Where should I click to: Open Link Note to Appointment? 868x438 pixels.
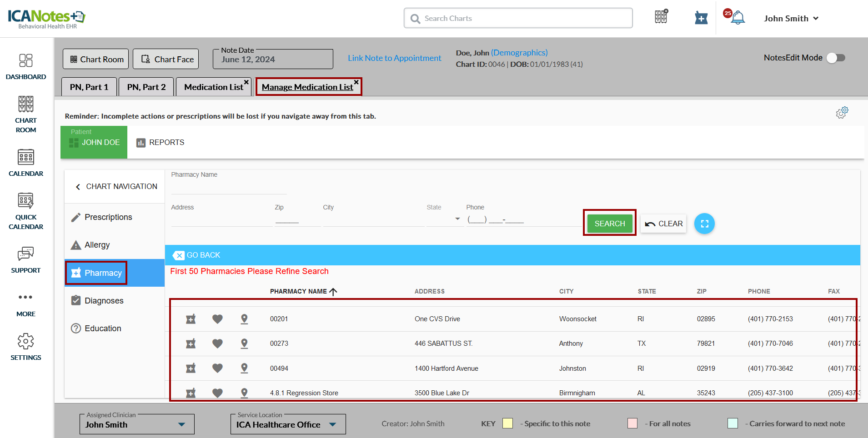coord(394,58)
